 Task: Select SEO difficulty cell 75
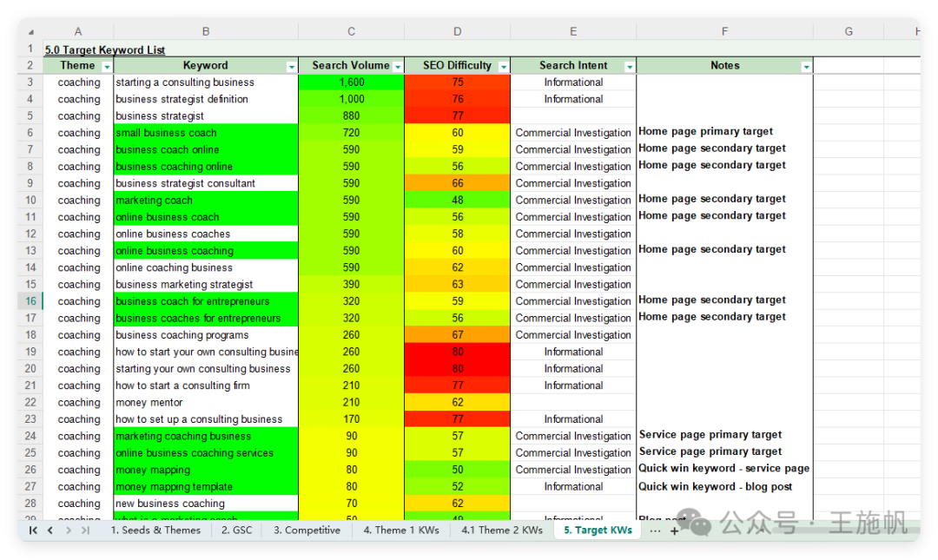pos(457,82)
